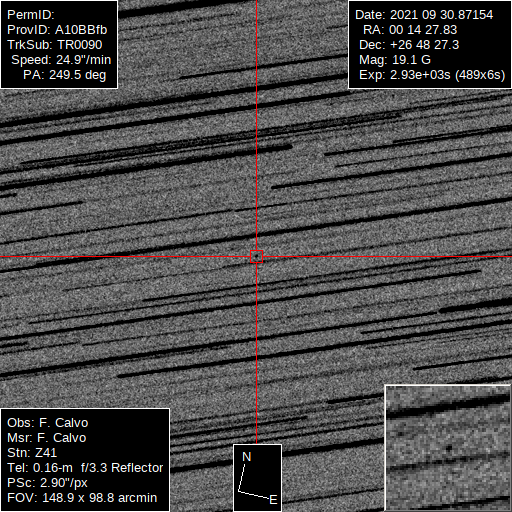
Task: Click the PermID label in info box
Action: pos(31,15)
